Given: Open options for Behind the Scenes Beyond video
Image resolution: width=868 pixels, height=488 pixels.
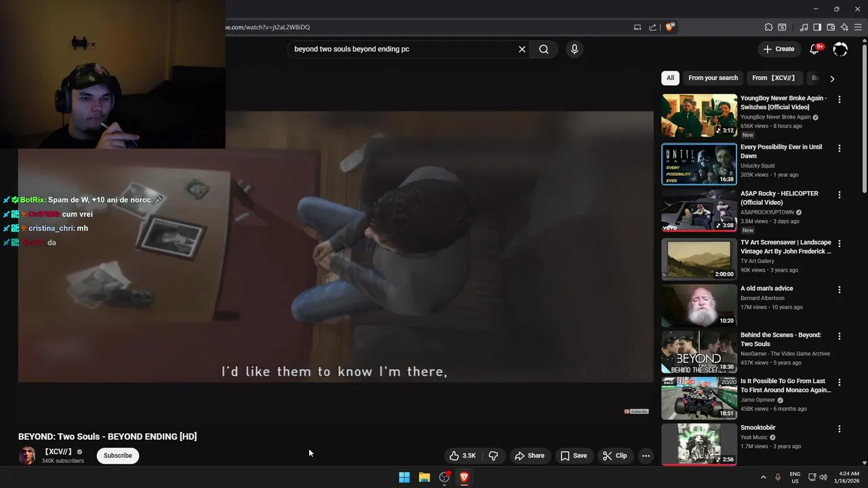Looking at the screenshot, I should (x=840, y=336).
